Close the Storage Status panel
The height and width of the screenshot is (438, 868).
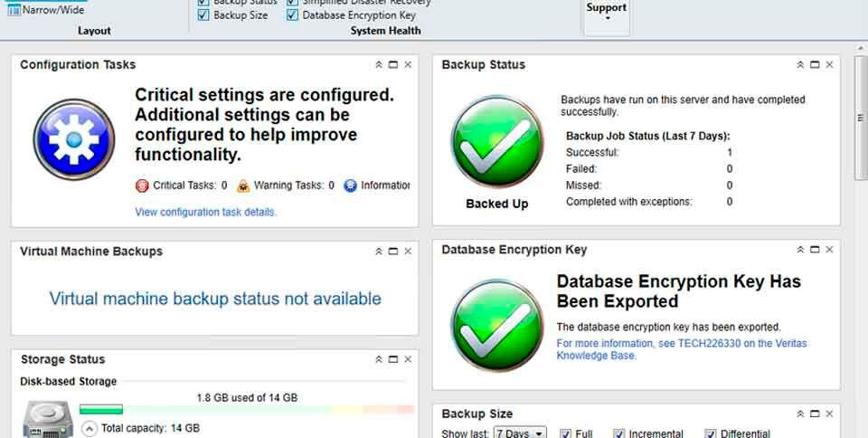408,359
